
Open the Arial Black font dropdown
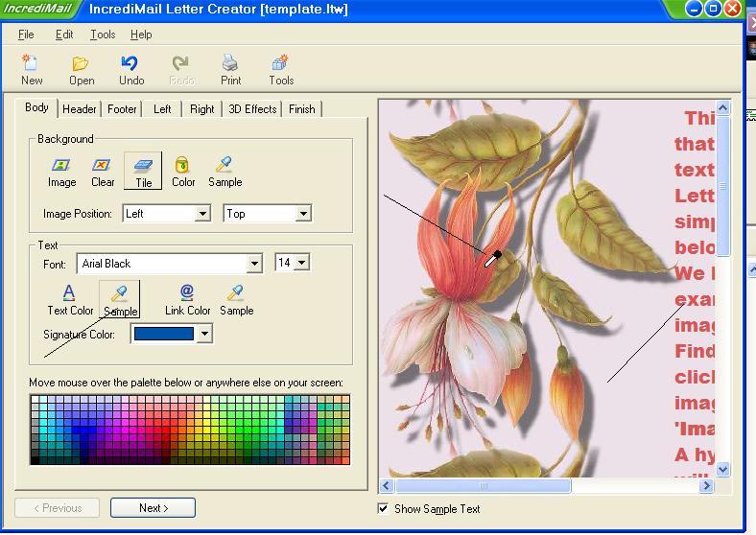[x=254, y=264]
